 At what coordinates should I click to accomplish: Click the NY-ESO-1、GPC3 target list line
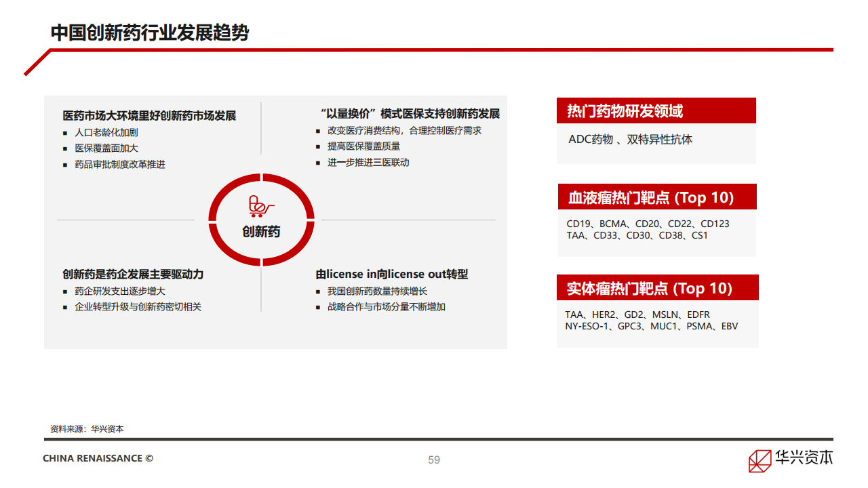651,326
